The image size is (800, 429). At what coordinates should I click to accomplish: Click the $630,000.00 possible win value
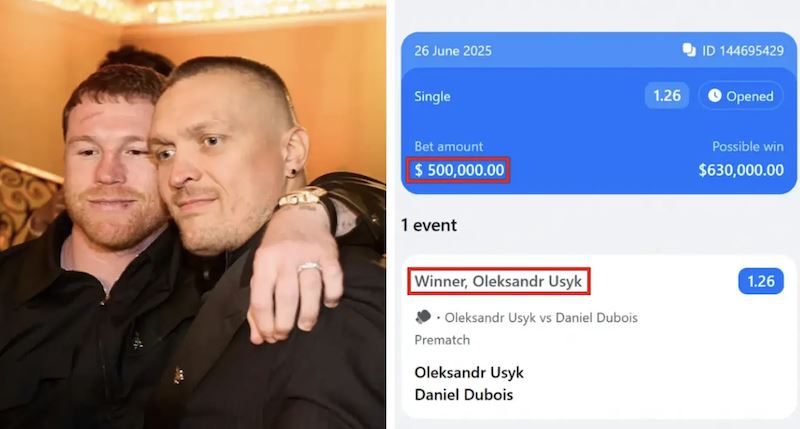(x=741, y=170)
